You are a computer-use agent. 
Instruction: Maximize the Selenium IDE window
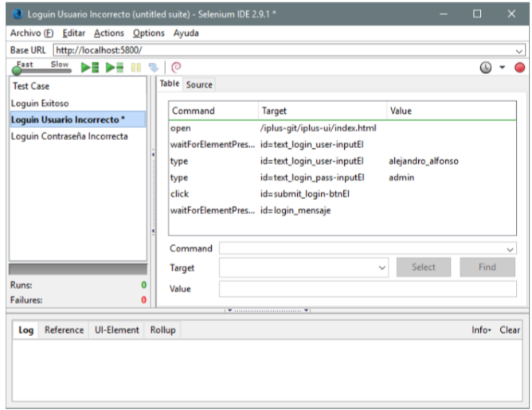(477, 14)
